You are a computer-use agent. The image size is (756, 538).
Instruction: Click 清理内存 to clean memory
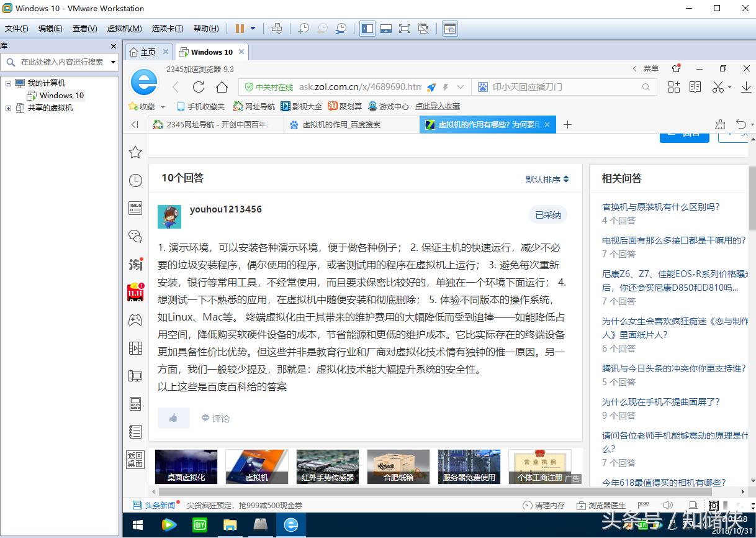coord(550,505)
